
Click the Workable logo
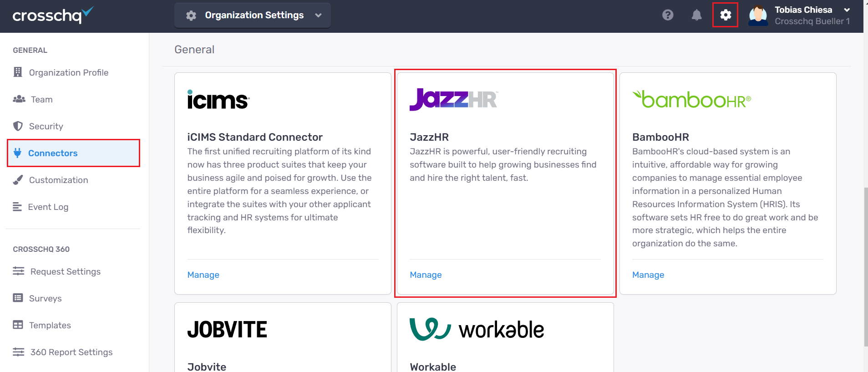477,329
